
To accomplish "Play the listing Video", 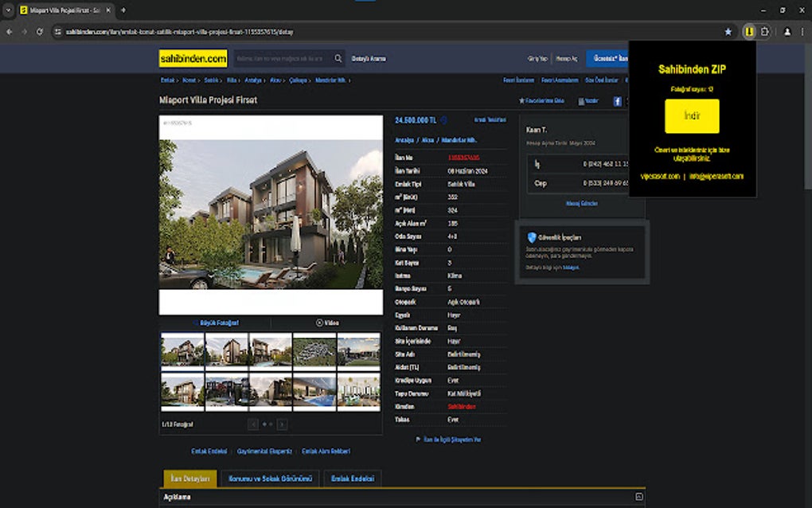I will 327,322.
